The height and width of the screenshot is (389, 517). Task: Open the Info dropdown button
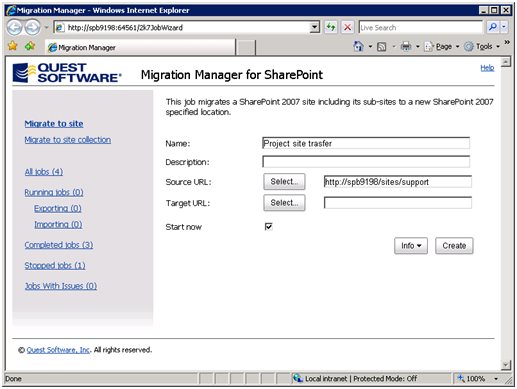[x=411, y=246]
